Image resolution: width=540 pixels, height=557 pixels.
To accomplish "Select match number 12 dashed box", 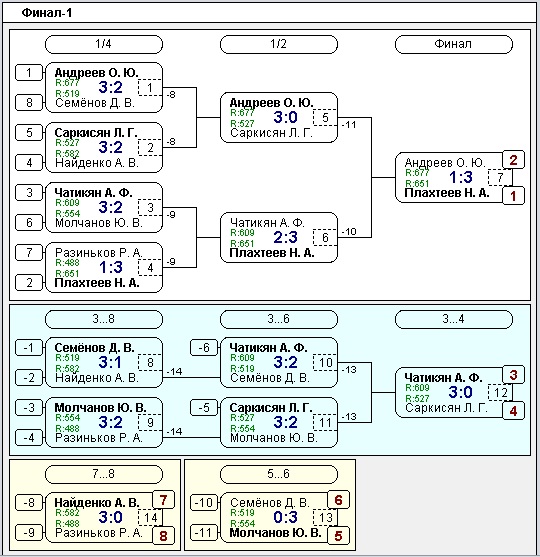I will pyautogui.click(x=500, y=393).
